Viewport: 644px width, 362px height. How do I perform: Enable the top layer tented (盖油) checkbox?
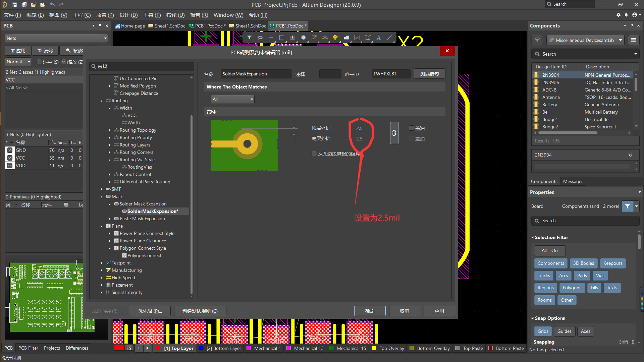click(412, 128)
